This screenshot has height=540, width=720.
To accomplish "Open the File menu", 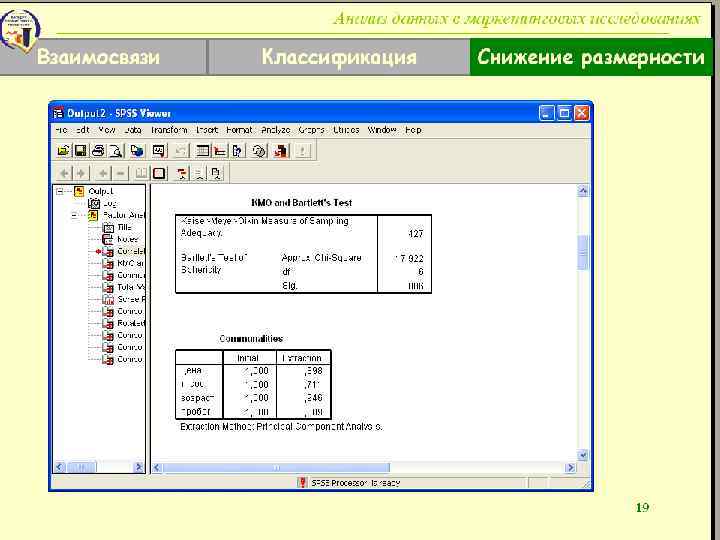I will click(61, 130).
